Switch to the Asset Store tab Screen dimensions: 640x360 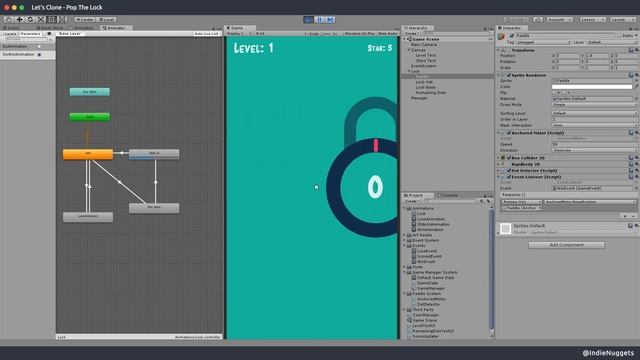(x=50, y=28)
